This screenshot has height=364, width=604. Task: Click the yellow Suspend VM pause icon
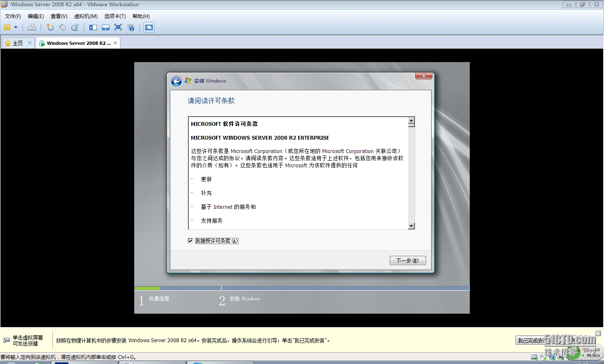pyautogui.click(x=7, y=27)
